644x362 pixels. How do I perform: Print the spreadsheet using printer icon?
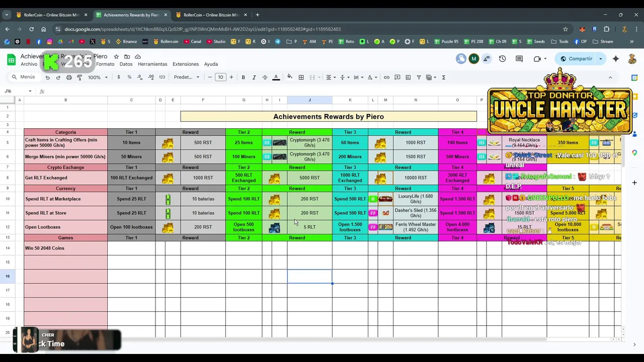[x=69, y=77]
